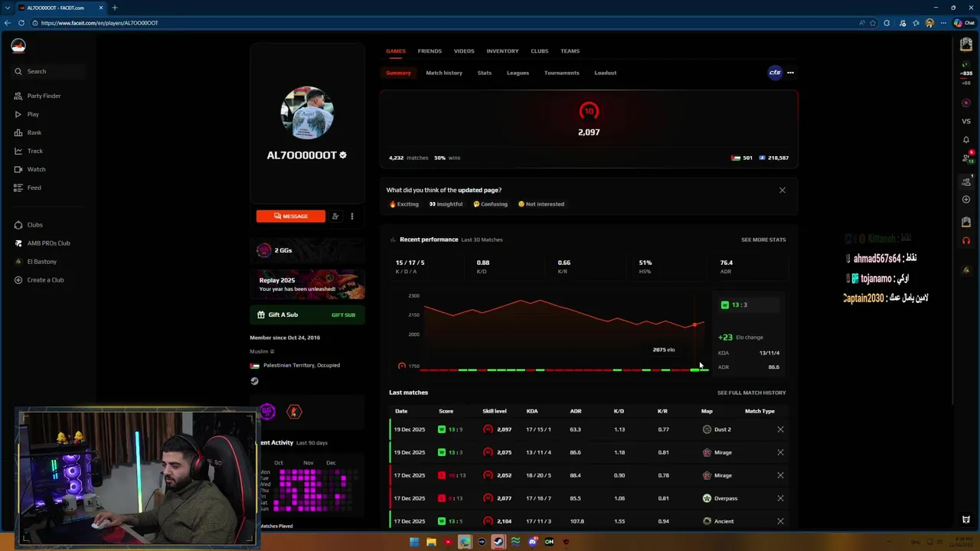Open the Match history sub-tab
980x551 pixels.
pos(444,73)
